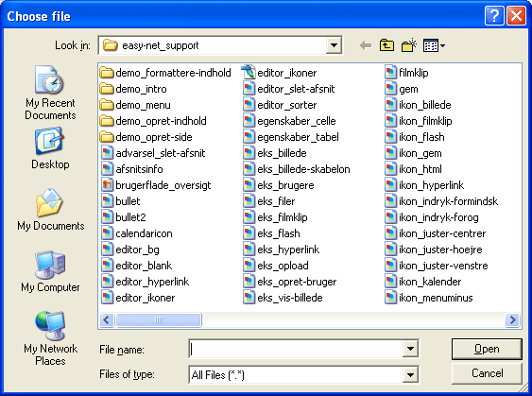Click the horizontal scrollbar right arrow

tap(512, 319)
